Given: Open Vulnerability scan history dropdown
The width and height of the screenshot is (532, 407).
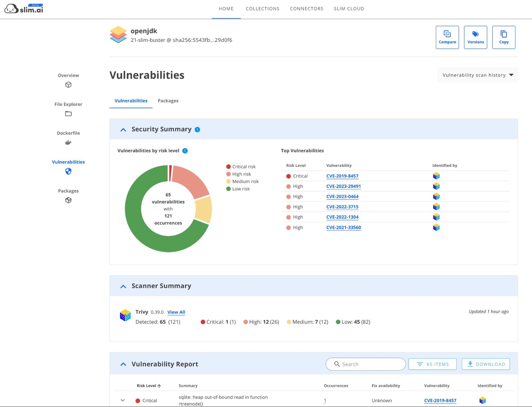Looking at the screenshot, I should 477,75.
